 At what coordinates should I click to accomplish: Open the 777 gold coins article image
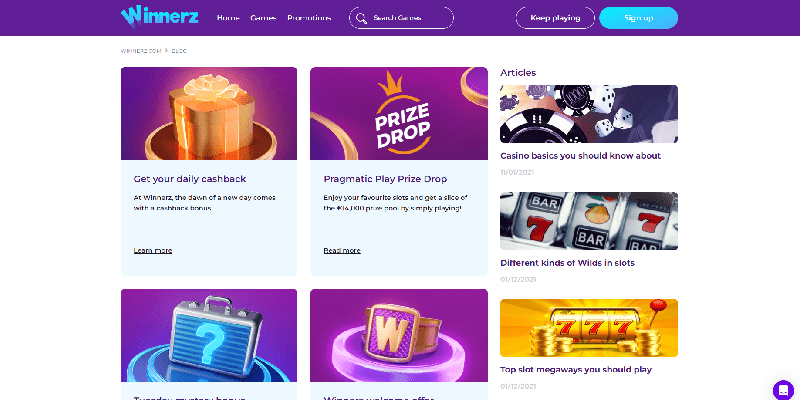(589, 328)
